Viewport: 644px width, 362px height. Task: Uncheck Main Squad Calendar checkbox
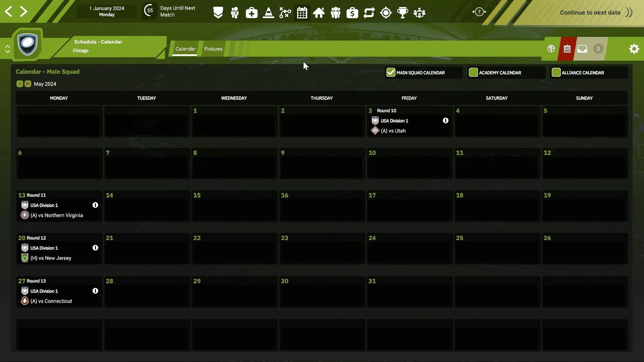click(391, 72)
